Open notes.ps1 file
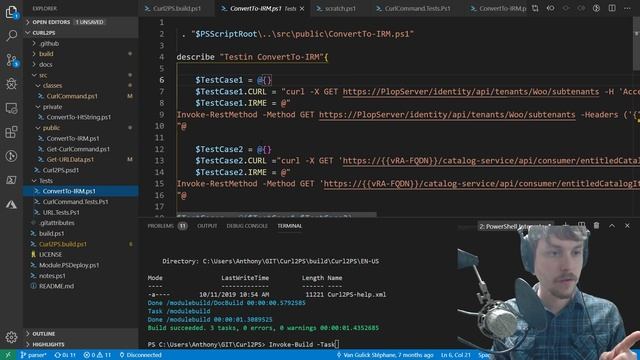The height and width of the screenshot is (360, 640). [81, 276]
